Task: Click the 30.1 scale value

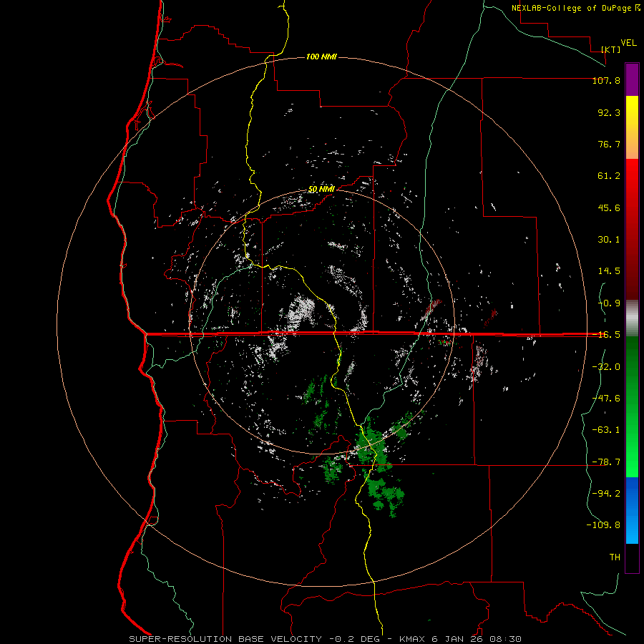Action: point(609,240)
